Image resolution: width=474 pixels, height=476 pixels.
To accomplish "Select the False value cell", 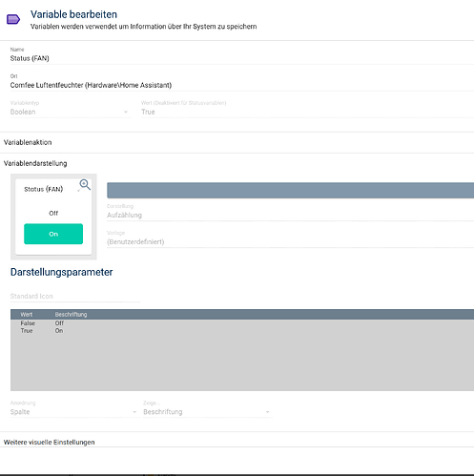I will 28,323.
